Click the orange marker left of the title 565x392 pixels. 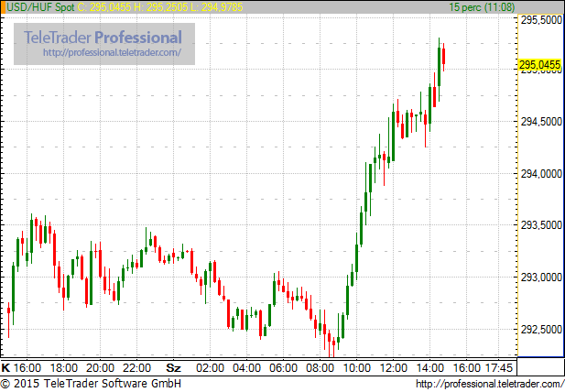point(3,7)
